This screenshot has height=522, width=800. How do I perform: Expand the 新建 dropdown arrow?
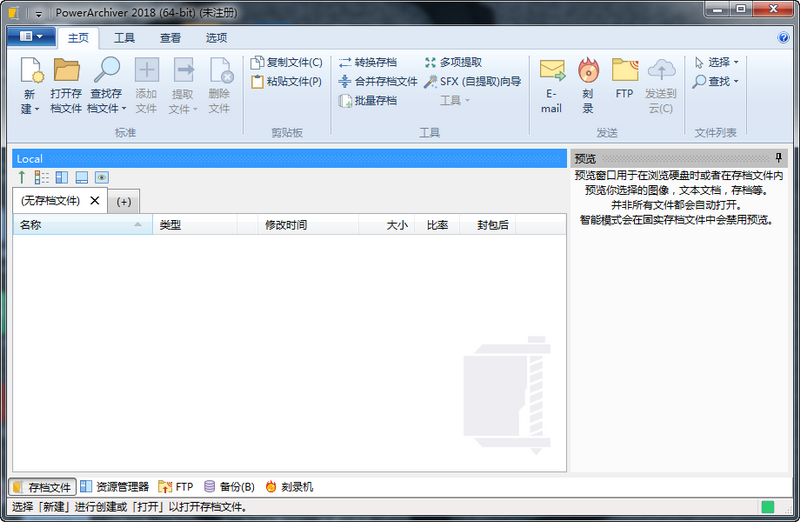click(x=36, y=109)
